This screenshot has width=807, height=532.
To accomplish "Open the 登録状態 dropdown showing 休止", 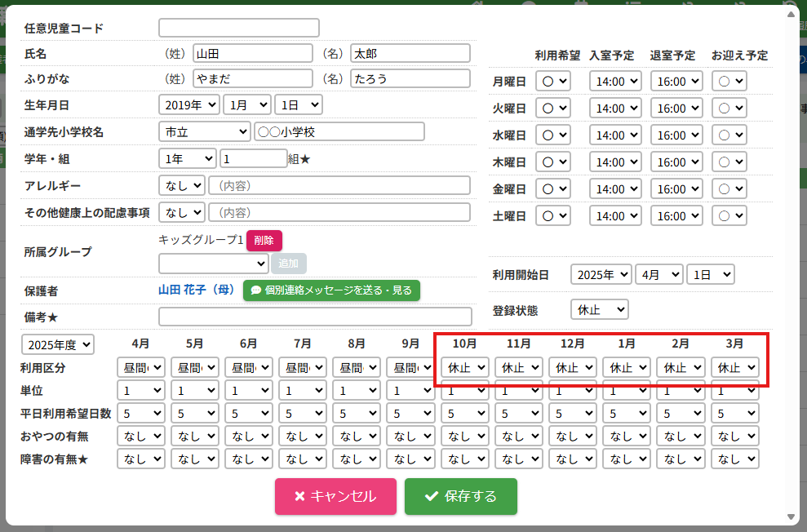I will click(600, 310).
